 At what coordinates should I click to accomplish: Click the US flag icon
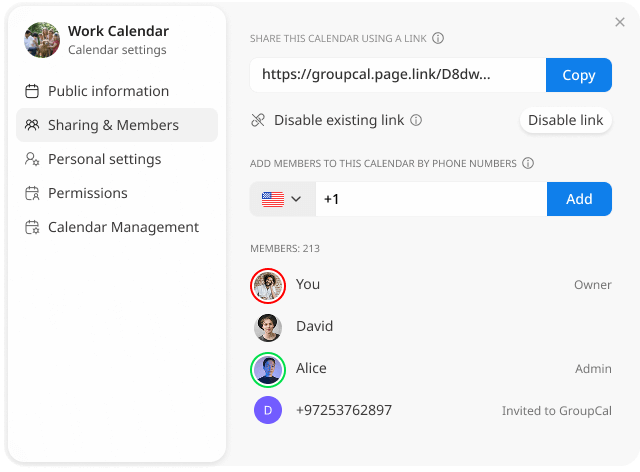(x=273, y=199)
